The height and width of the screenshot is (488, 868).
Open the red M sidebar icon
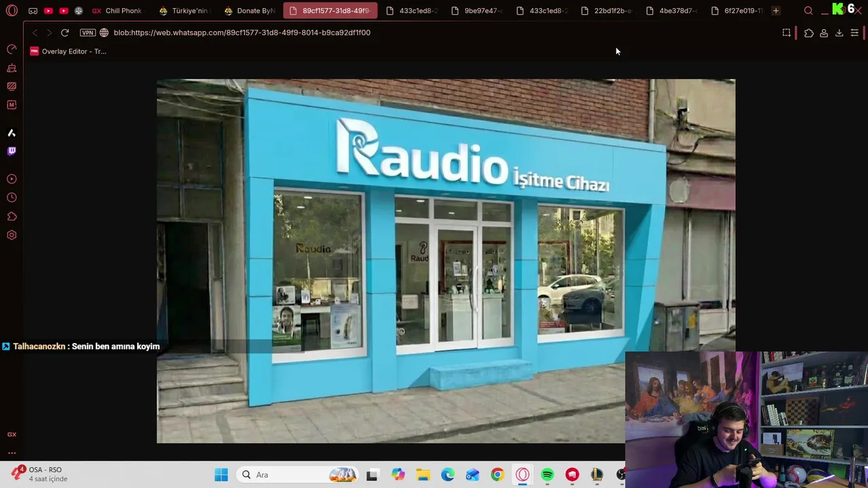12,105
